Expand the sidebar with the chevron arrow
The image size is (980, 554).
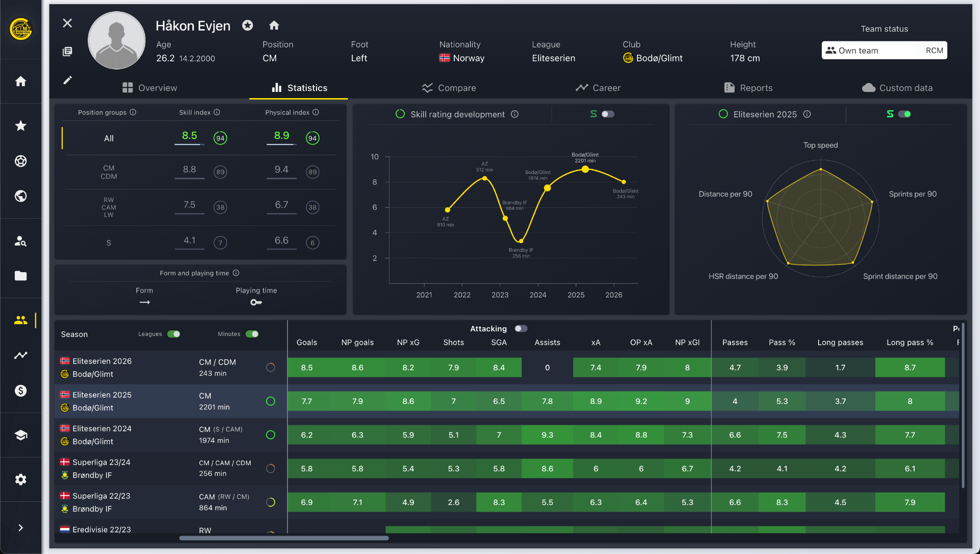(20, 528)
